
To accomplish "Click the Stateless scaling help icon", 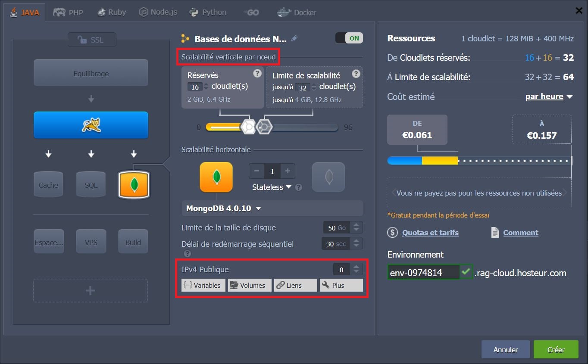I will pos(299,187).
